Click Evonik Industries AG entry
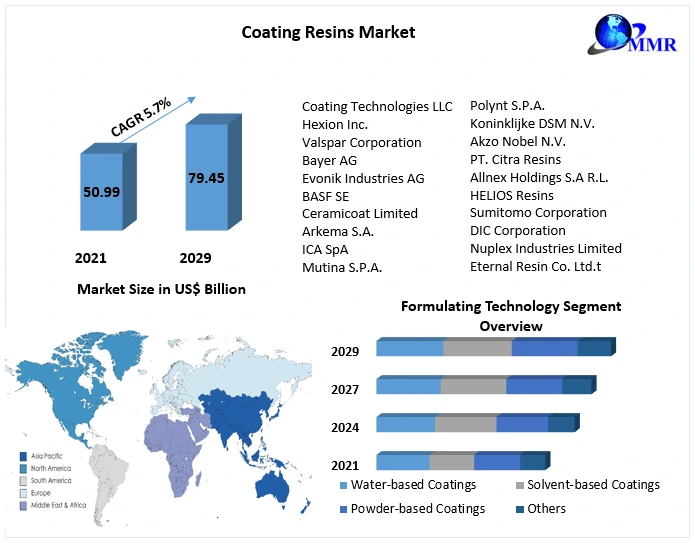 363,178
